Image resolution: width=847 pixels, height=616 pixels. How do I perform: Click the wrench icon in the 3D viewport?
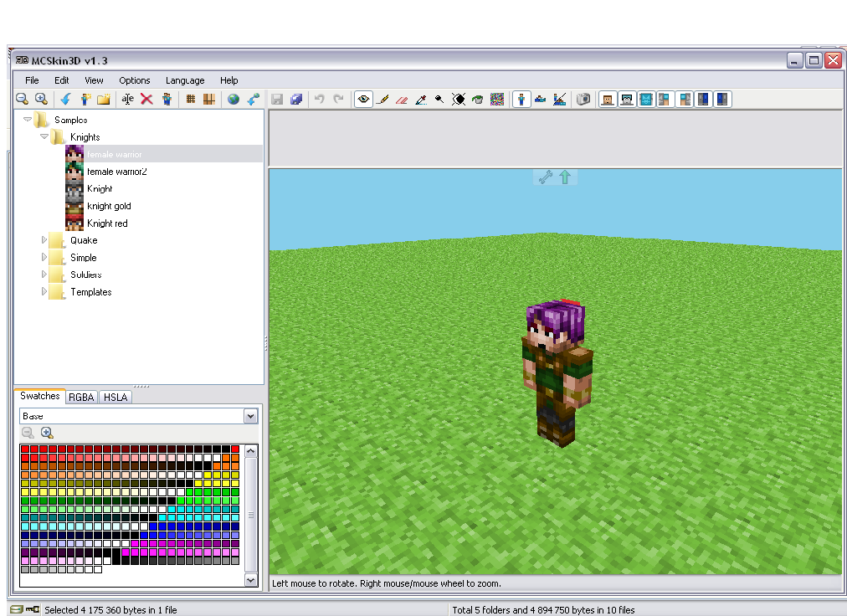tap(546, 177)
